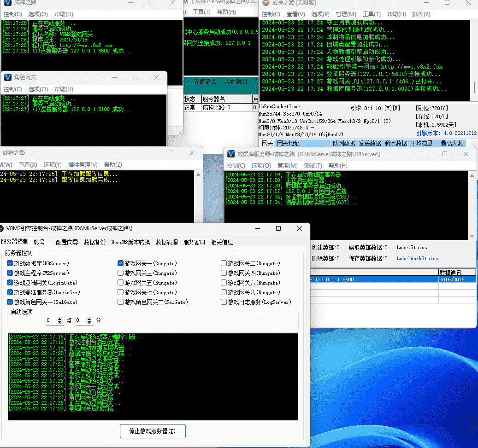Viewport: 478px width, 448px height.
Task: Click the LabelWorkStatus link
Action: pyautogui.click(x=417, y=258)
